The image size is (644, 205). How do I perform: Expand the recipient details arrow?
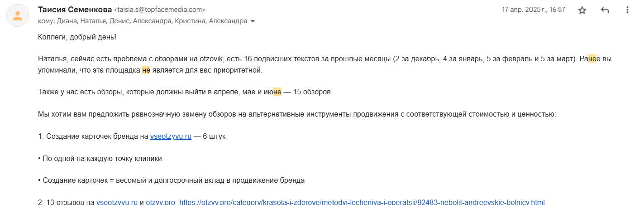coord(253,21)
